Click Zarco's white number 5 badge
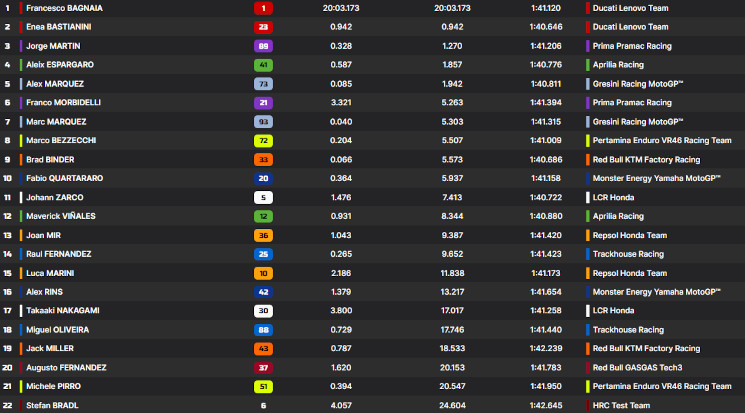The width and height of the screenshot is (745, 413). [264, 198]
